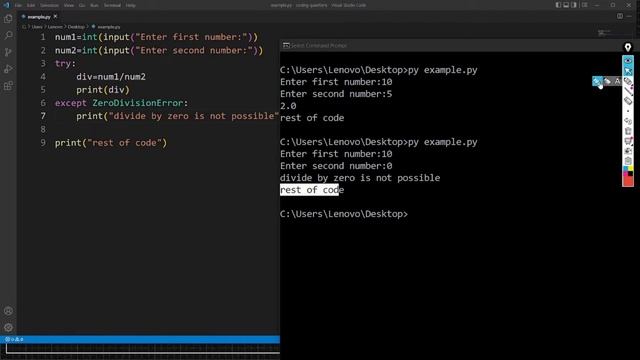Open the Selection menu

(49, 5)
